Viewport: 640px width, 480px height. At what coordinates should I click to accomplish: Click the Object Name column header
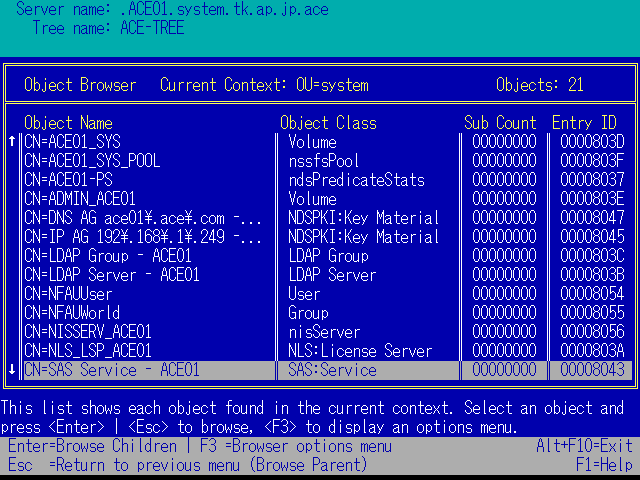click(x=68, y=123)
